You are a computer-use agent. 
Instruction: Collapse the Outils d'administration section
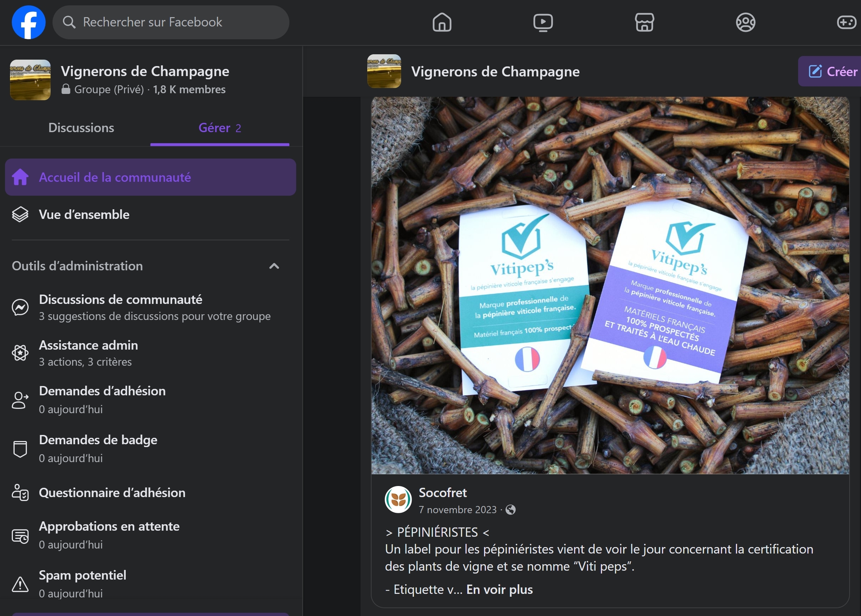click(x=274, y=266)
